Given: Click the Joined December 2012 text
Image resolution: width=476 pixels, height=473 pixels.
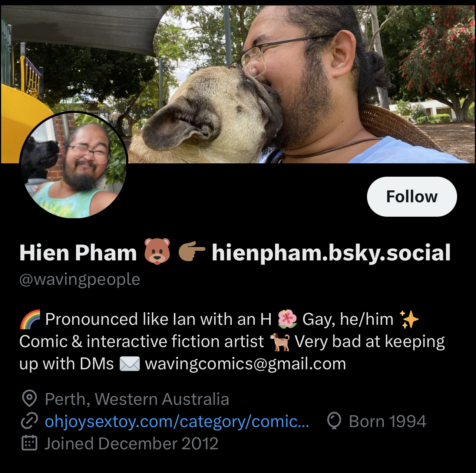Looking at the screenshot, I should [x=131, y=444].
